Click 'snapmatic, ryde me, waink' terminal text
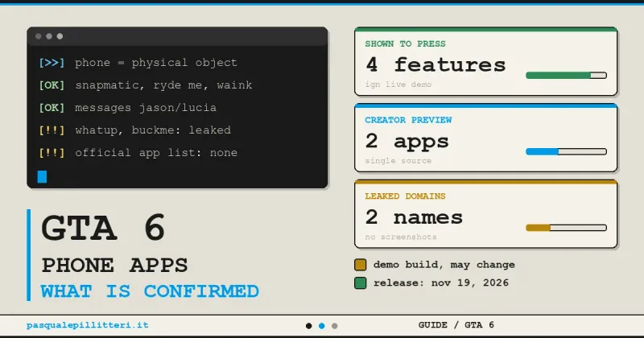Viewport: 644px width, 338px height. [163, 85]
